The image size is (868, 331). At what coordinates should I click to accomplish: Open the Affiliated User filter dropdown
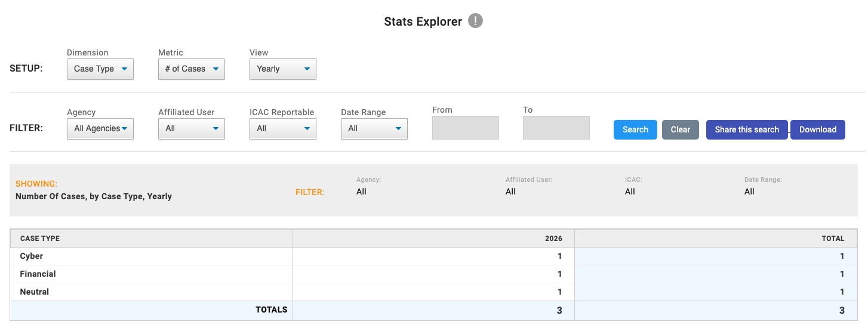192,129
